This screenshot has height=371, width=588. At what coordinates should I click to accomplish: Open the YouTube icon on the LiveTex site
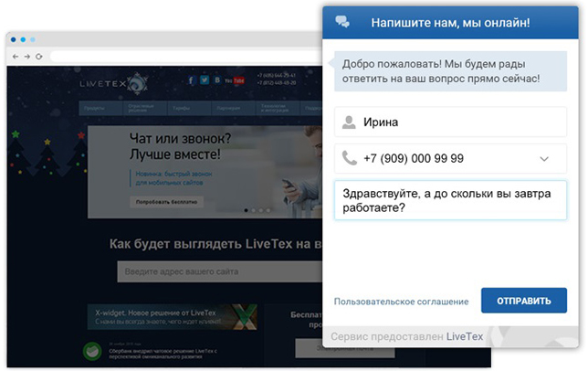235,80
